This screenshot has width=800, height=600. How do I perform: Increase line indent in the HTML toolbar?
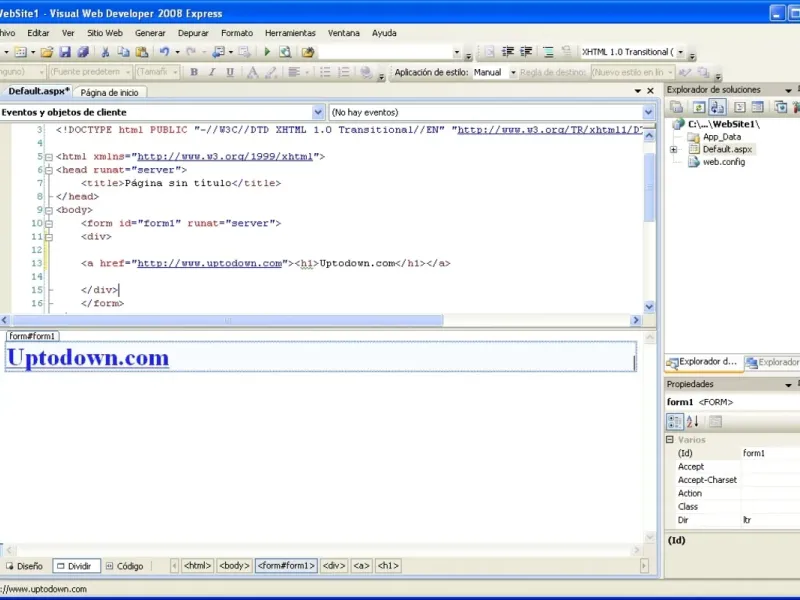[526, 52]
